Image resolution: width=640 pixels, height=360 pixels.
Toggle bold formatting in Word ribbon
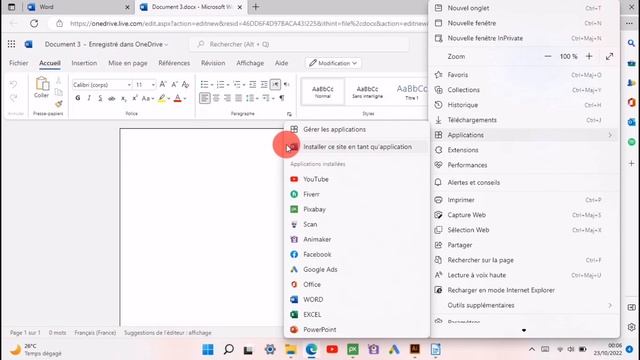(x=78, y=98)
